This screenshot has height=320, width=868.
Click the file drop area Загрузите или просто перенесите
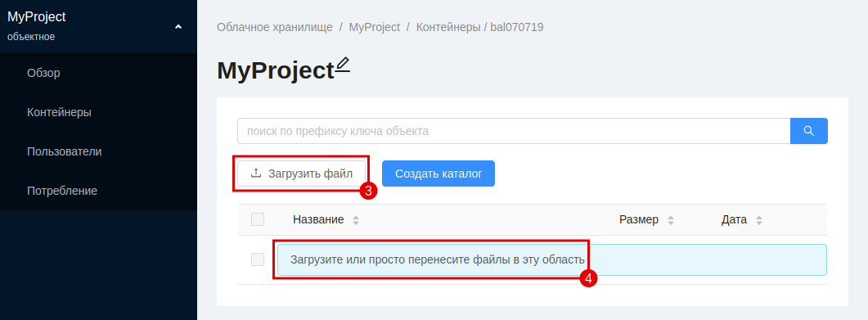click(552, 259)
